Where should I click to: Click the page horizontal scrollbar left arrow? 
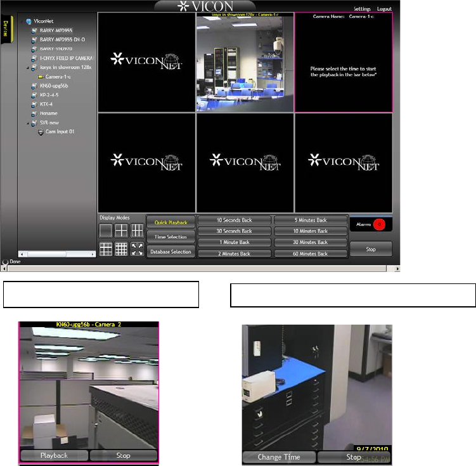(x=4, y=269)
